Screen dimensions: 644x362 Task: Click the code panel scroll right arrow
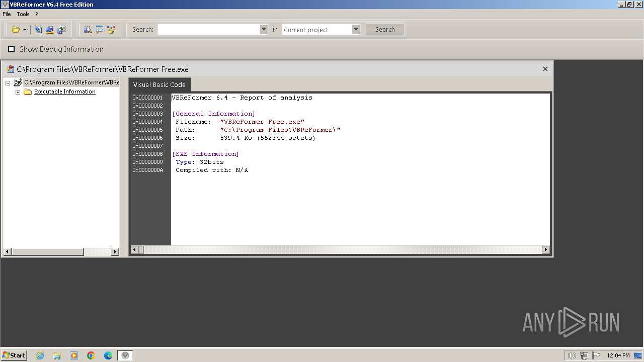pyautogui.click(x=545, y=249)
